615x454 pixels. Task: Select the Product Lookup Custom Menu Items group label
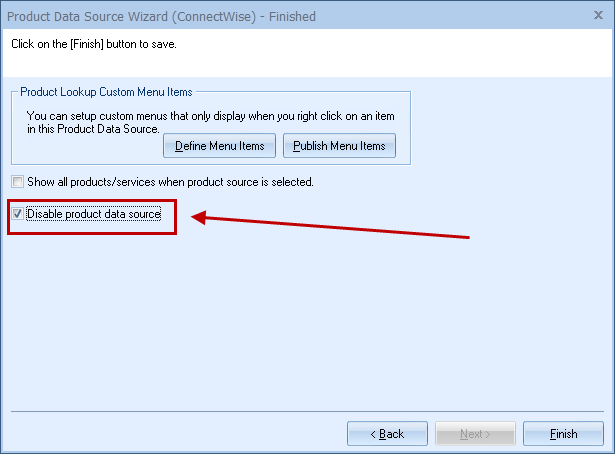point(109,93)
